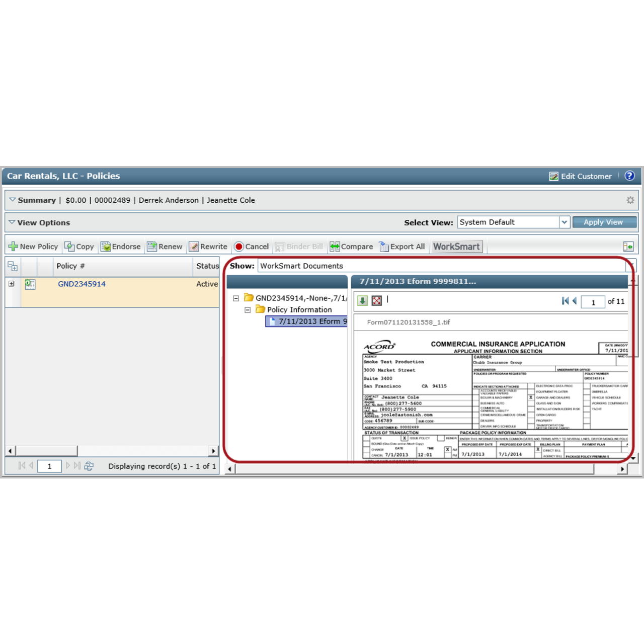Open help using the question mark icon
This screenshot has height=644, width=644.
pyautogui.click(x=629, y=176)
